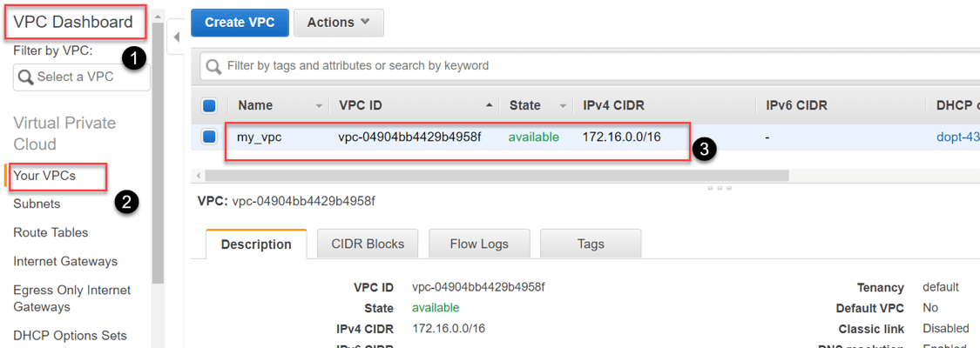Image resolution: width=980 pixels, height=348 pixels.
Task: Click the VPC ID sort arrow
Action: 488,106
